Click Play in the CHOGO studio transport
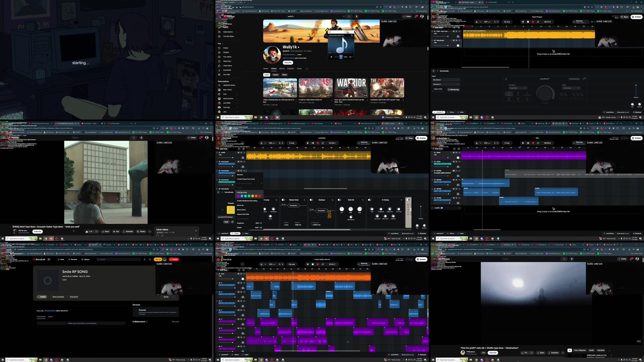Viewport: 644px width, 362px height. [x=308, y=143]
